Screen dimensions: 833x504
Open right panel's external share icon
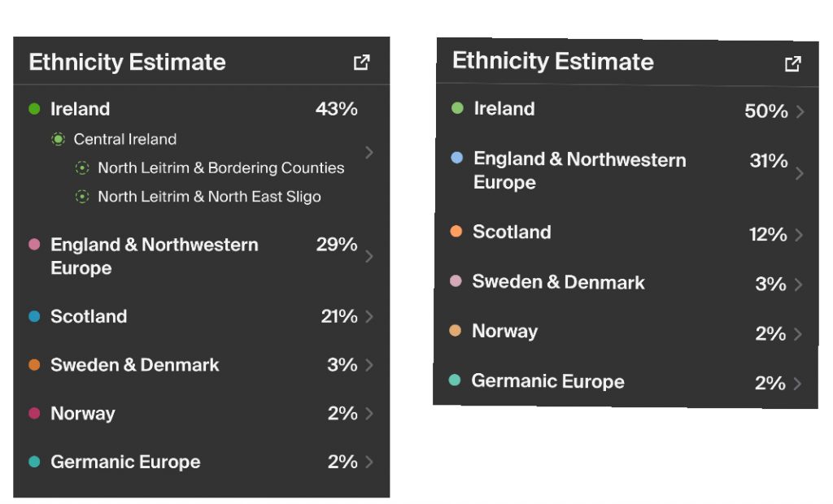(x=792, y=63)
